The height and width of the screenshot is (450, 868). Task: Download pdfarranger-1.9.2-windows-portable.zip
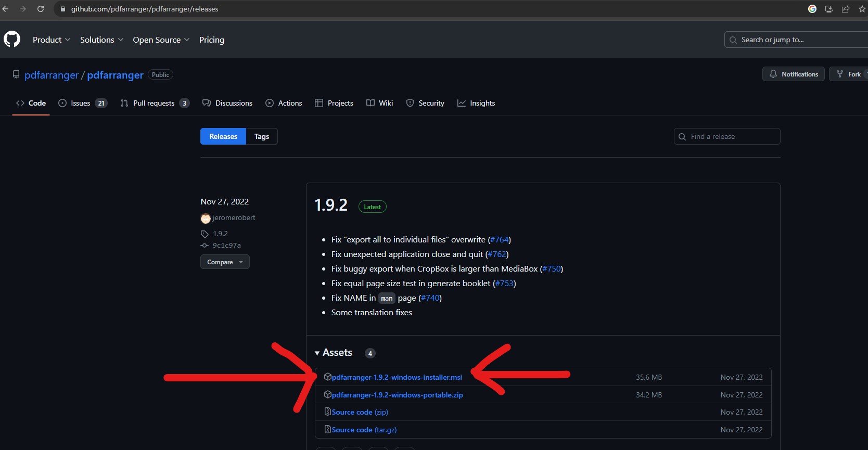397,395
